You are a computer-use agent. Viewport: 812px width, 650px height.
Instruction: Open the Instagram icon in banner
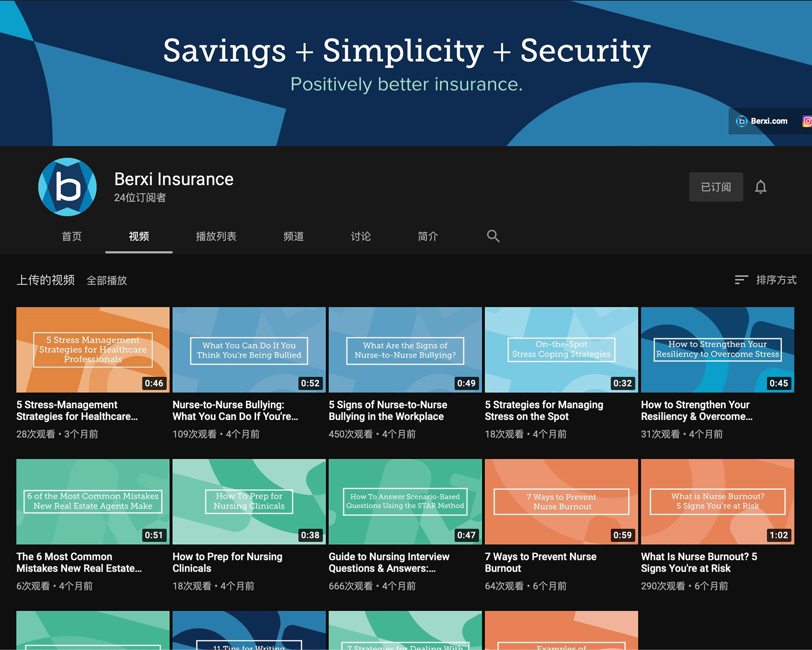(x=807, y=121)
